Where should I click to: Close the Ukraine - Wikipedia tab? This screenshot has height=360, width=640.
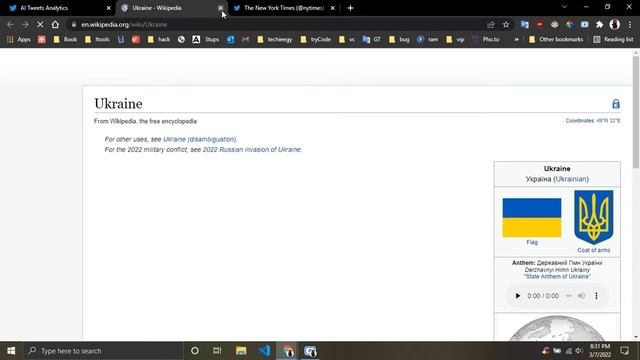coord(220,8)
